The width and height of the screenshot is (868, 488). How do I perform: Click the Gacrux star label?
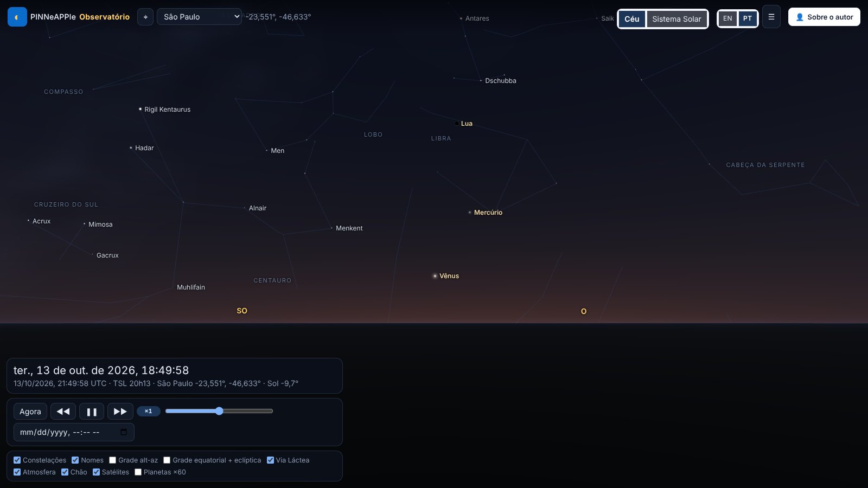coord(107,255)
